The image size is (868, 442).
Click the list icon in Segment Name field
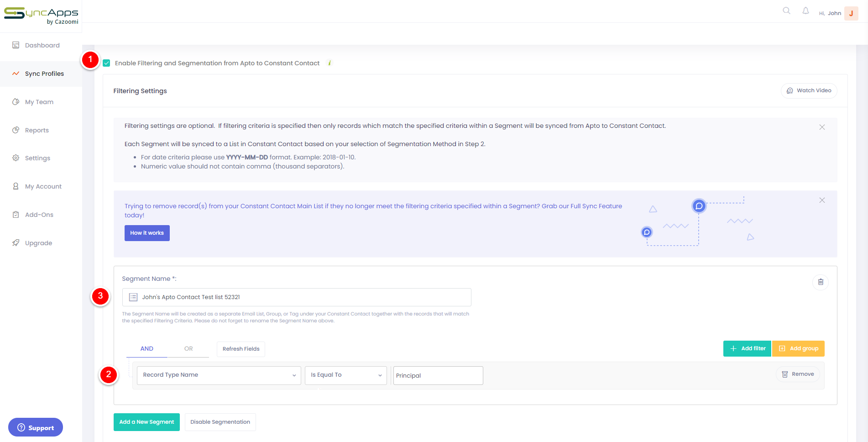[x=133, y=297]
